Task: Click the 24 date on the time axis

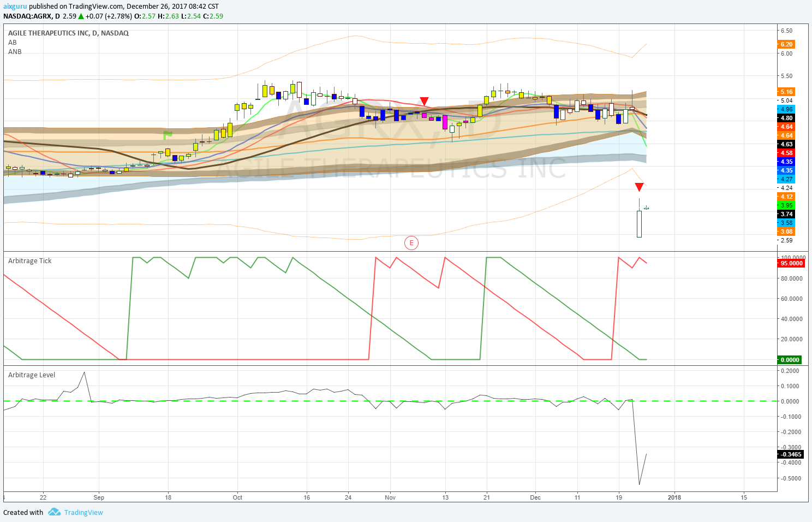Action: click(348, 497)
